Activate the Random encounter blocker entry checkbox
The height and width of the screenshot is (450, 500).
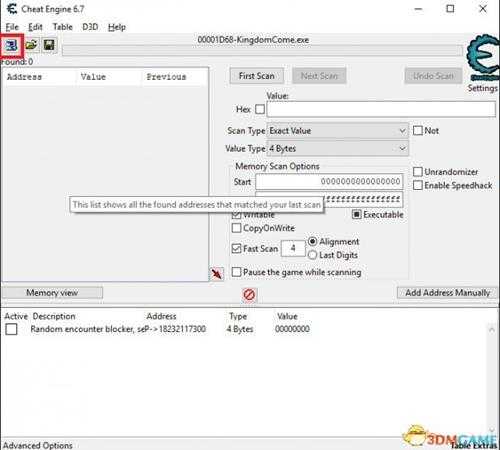point(11,329)
